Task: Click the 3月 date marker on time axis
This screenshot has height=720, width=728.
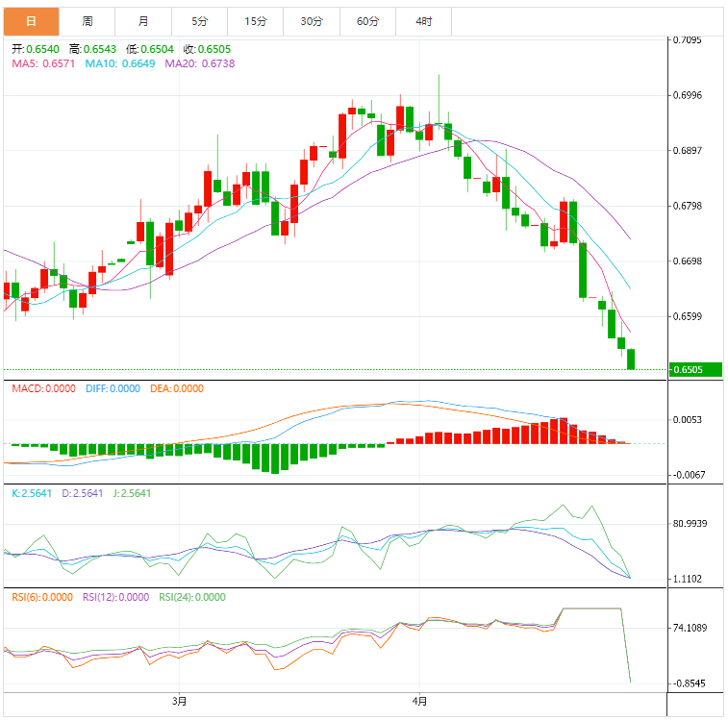Action: [x=179, y=700]
